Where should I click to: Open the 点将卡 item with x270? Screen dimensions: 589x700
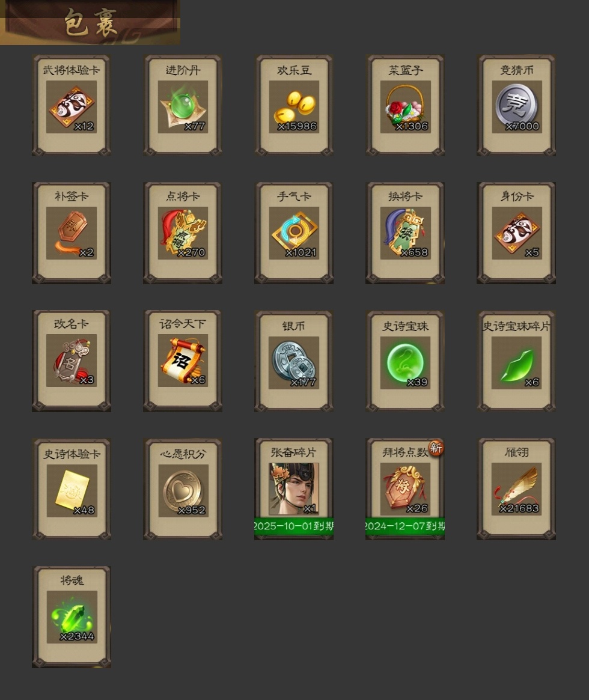[183, 233]
